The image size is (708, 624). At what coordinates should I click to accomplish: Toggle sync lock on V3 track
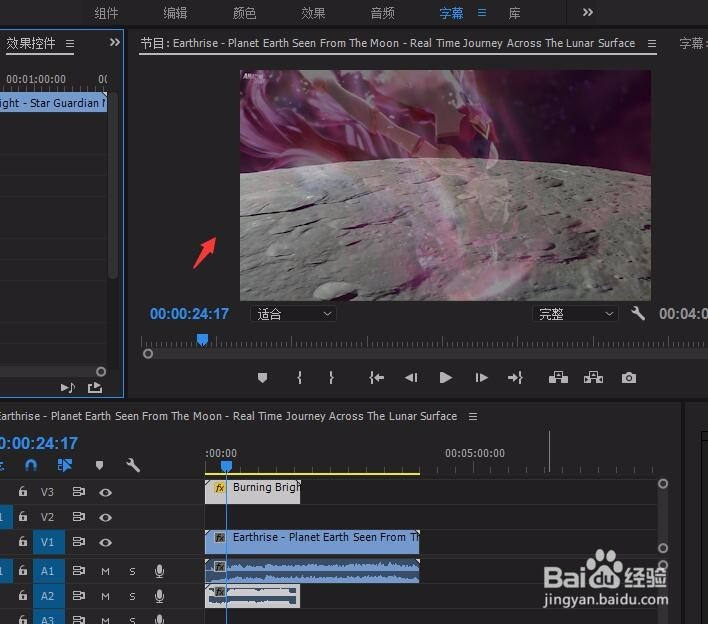(x=79, y=491)
